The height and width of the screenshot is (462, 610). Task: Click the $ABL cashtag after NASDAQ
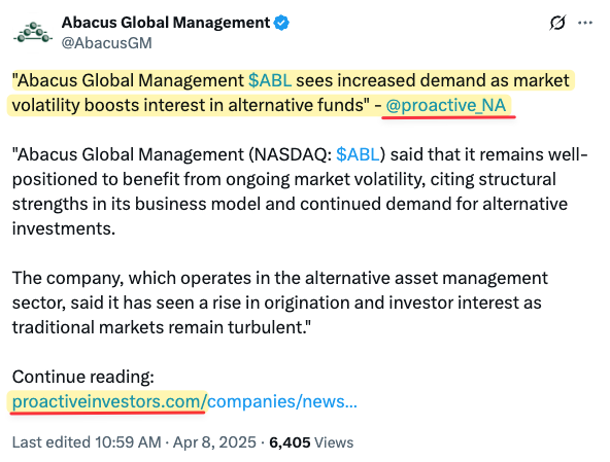pyautogui.click(x=358, y=154)
